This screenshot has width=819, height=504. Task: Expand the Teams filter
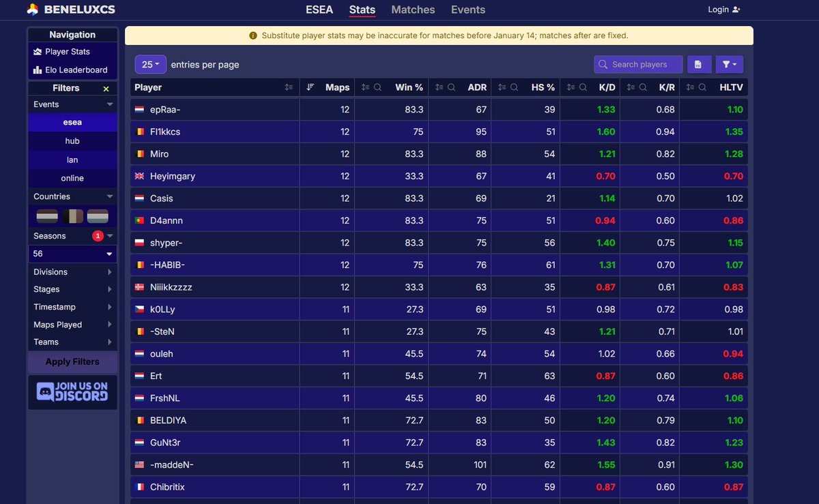point(72,342)
